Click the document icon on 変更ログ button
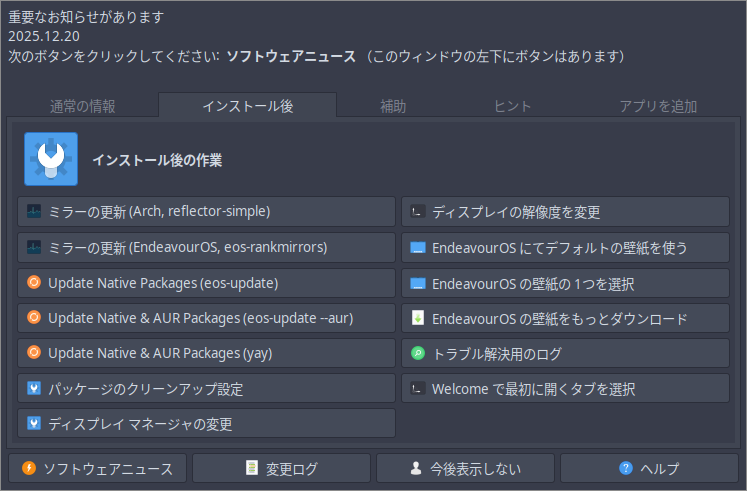This screenshot has width=747, height=491. click(252, 468)
